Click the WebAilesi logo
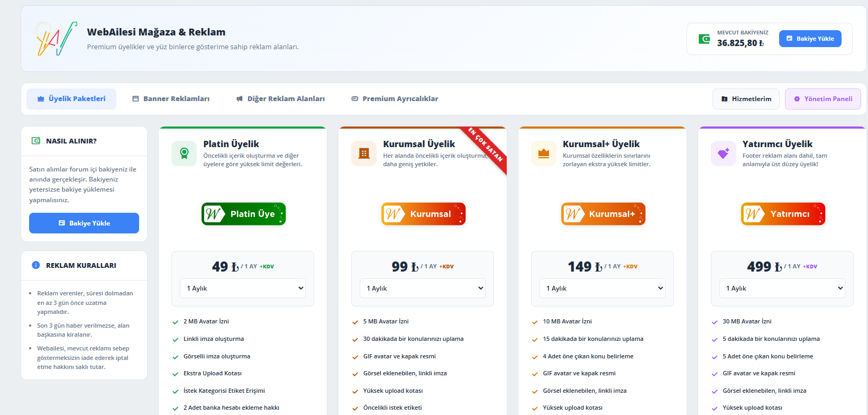 pyautogui.click(x=56, y=39)
